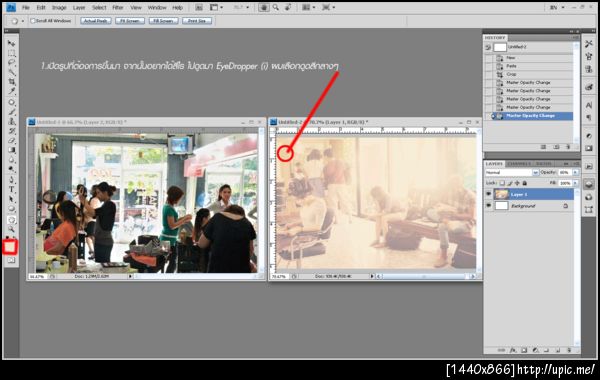The height and width of the screenshot is (380, 600).
Task: Select the Move tool
Action: pos(11,43)
